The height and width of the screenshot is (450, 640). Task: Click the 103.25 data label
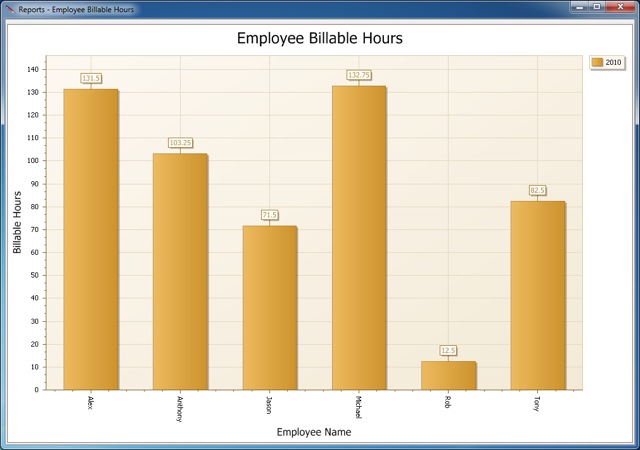pos(180,143)
